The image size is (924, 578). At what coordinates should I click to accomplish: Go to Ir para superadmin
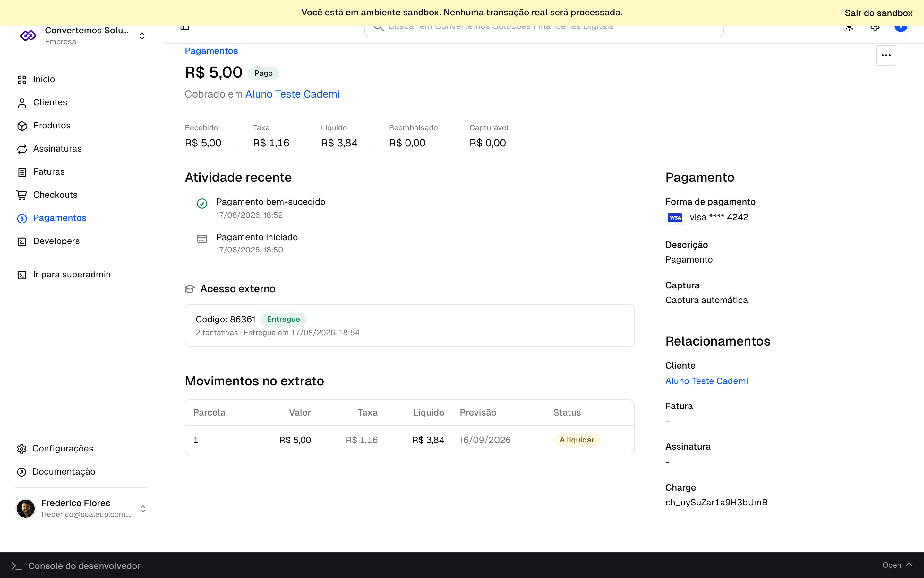[72, 275]
